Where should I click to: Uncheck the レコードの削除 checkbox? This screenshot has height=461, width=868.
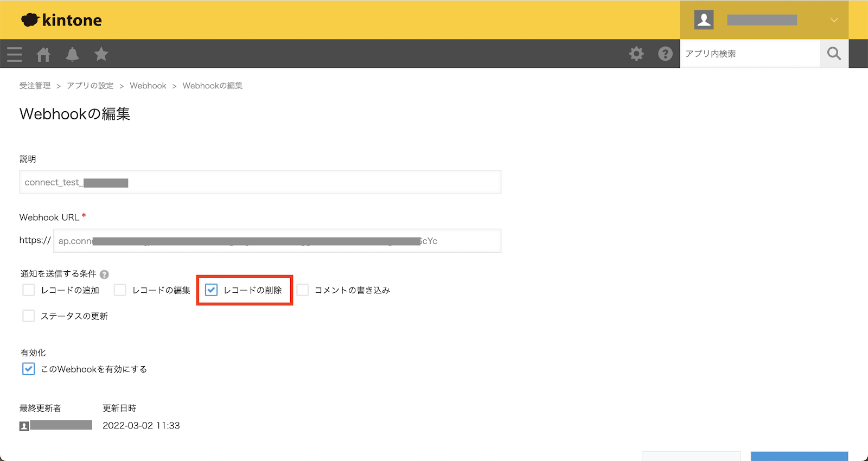coord(212,290)
